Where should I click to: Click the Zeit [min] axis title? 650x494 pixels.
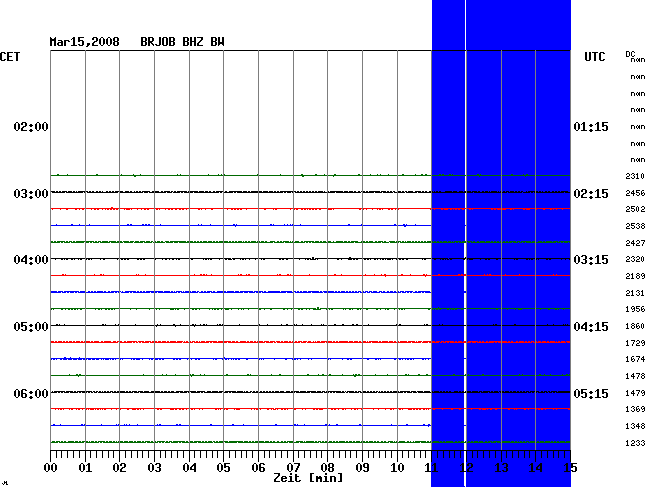click(x=308, y=478)
